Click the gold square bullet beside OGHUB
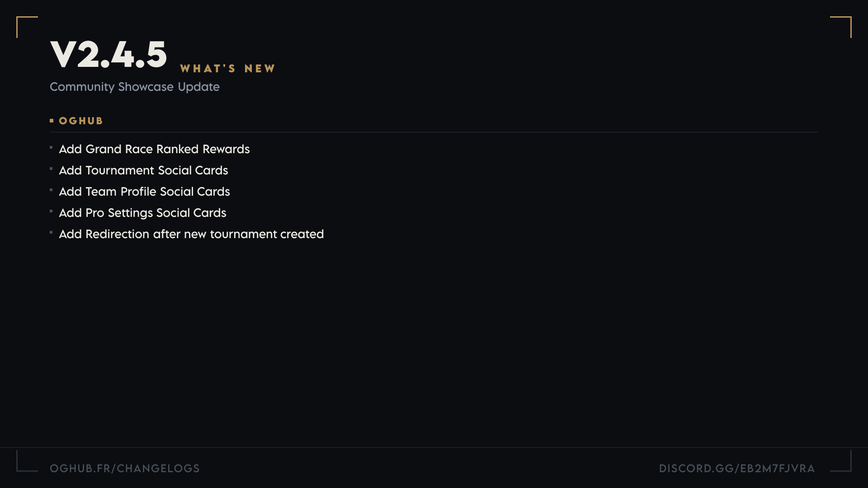 [x=52, y=121]
